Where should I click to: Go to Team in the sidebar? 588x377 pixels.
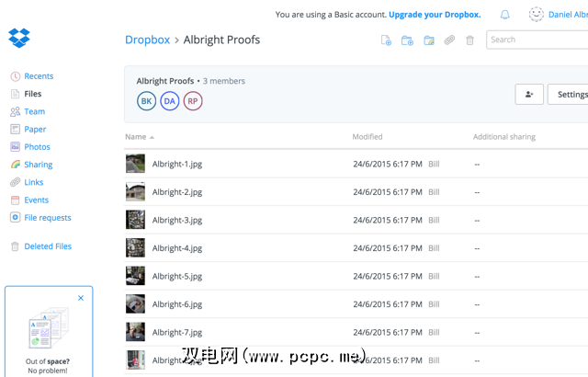click(35, 111)
